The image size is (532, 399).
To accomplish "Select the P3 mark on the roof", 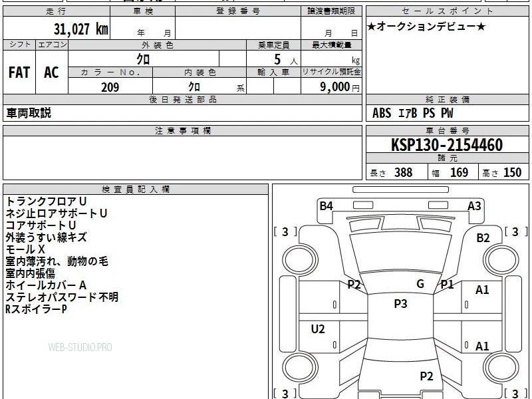I will [400, 303].
